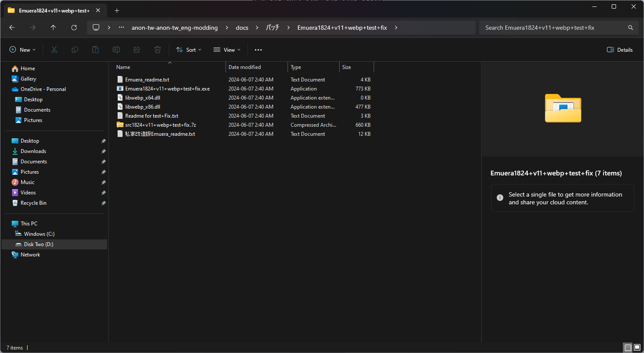644x353 pixels.
Task: Click the Refresh button in navigation bar
Action: (x=74, y=28)
